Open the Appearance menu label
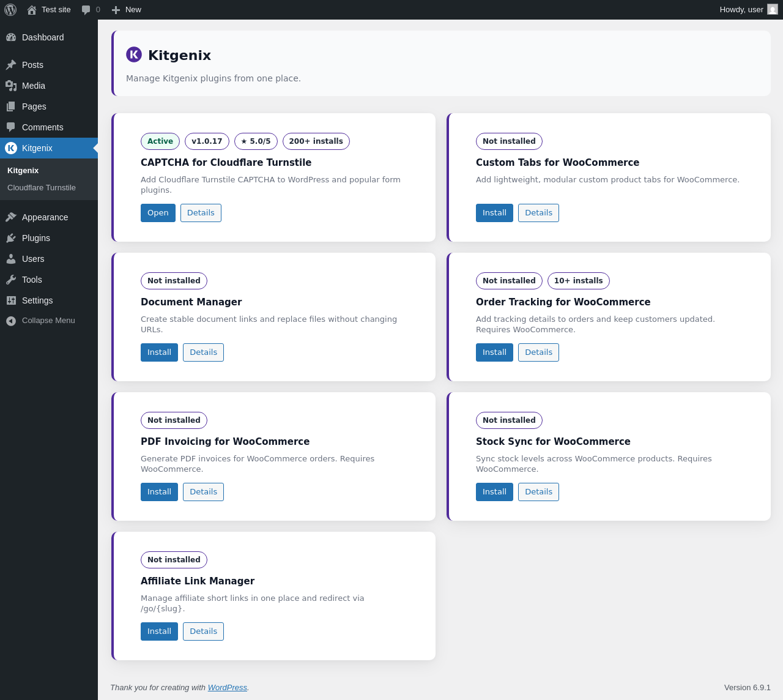This screenshot has width=783, height=700. tap(45, 217)
